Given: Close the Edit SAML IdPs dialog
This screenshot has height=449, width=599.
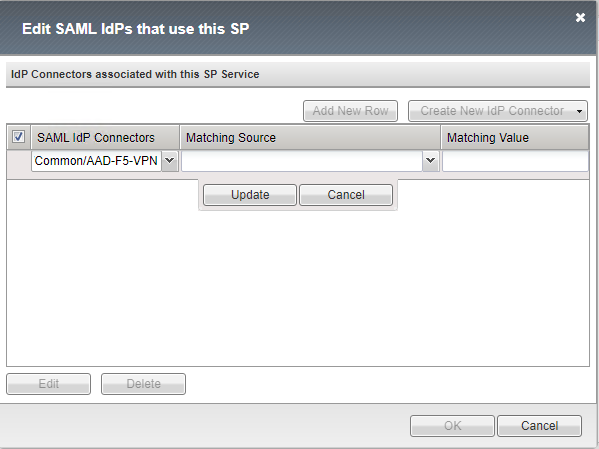Looking at the screenshot, I should pos(580,18).
